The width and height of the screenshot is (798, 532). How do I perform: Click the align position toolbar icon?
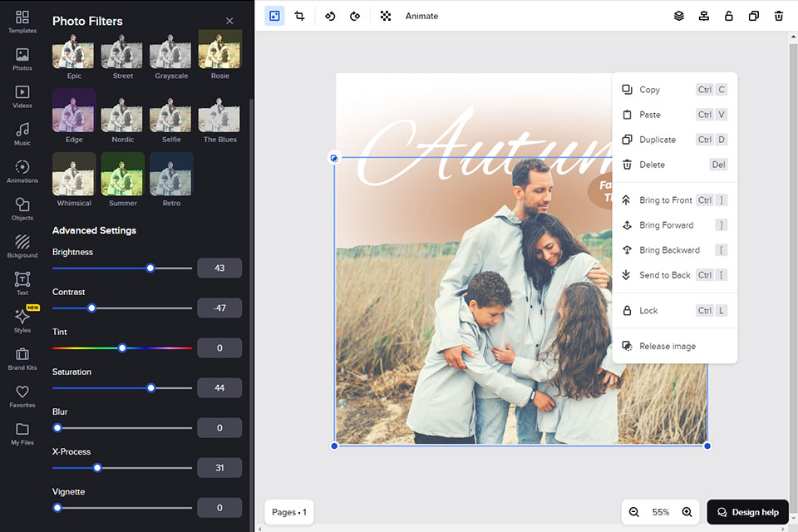[704, 16]
